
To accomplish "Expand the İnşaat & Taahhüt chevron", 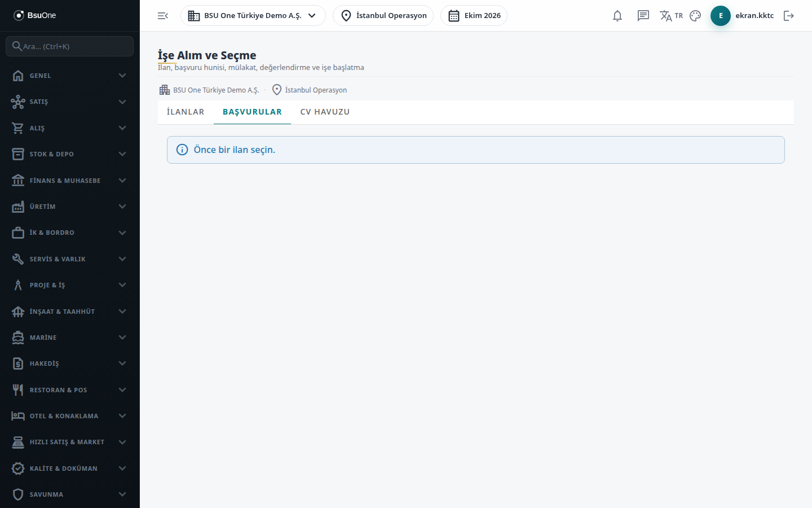I will click(x=122, y=312).
